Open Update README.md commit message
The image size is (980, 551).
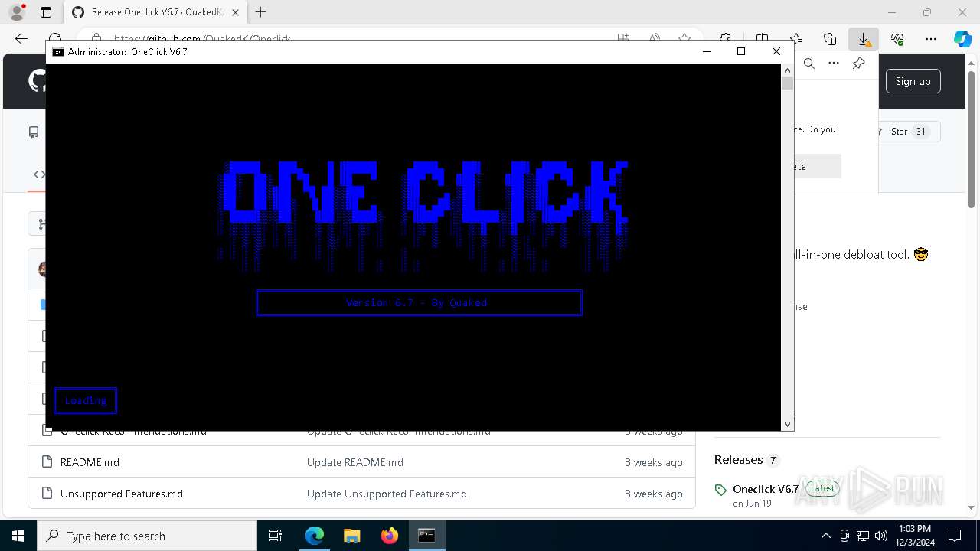click(355, 462)
